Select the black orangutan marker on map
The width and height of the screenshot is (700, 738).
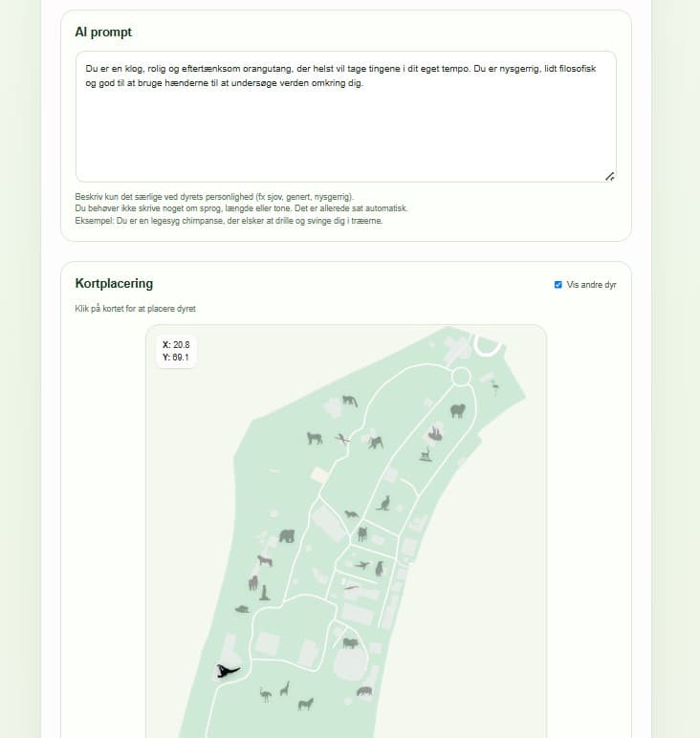click(x=228, y=671)
